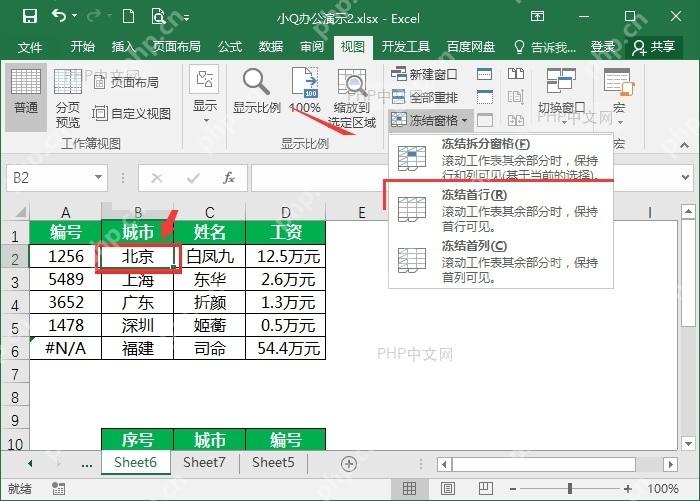The height and width of the screenshot is (501, 700).
Task: Choose Freeze First Column (冻结首列)
Action: click(501, 262)
